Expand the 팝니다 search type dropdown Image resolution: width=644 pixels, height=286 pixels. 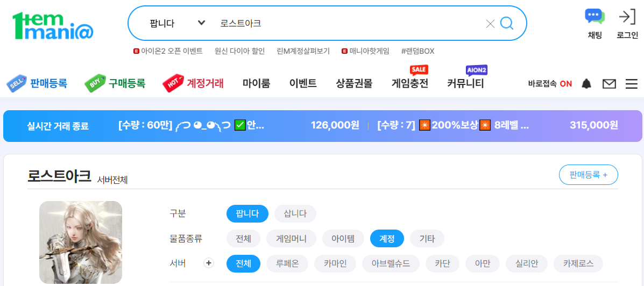coord(177,24)
